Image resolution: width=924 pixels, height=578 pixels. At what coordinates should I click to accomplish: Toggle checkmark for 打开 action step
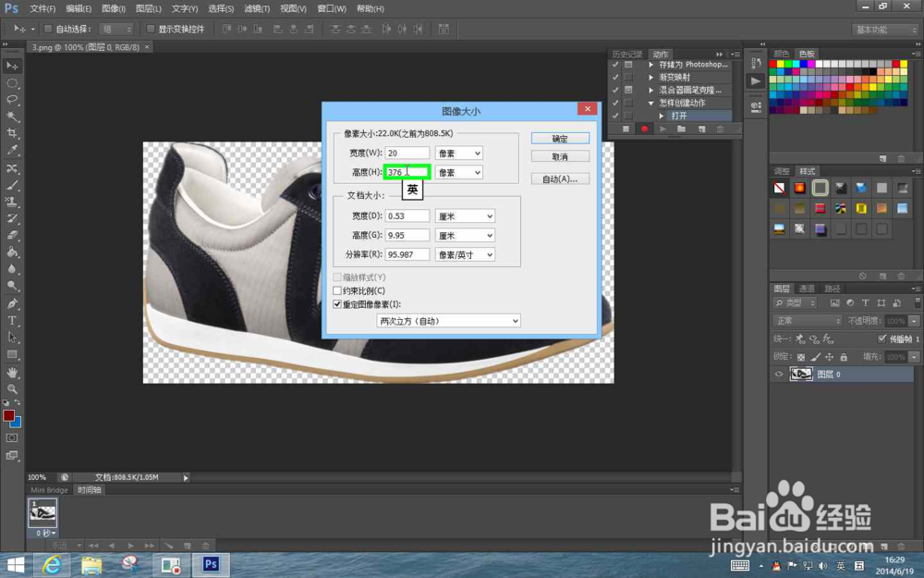(615, 116)
